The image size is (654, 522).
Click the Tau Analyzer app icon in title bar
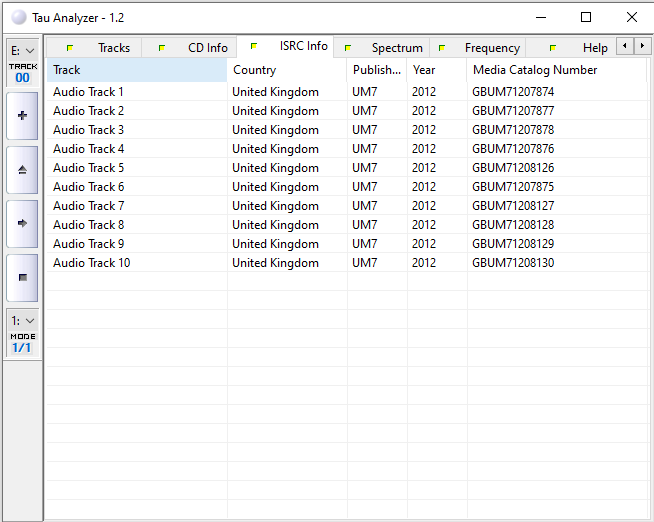coord(19,18)
